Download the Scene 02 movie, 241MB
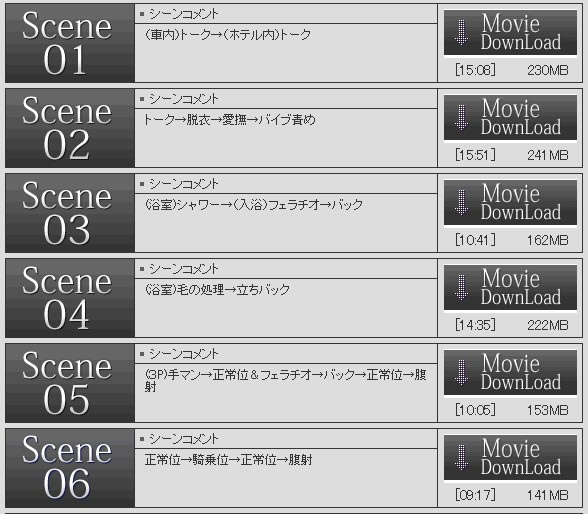 click(510, 118)
